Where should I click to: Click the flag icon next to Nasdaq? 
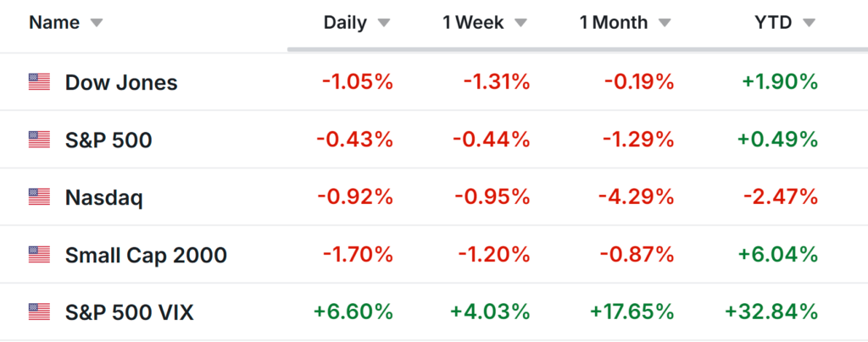pos(39,197)
